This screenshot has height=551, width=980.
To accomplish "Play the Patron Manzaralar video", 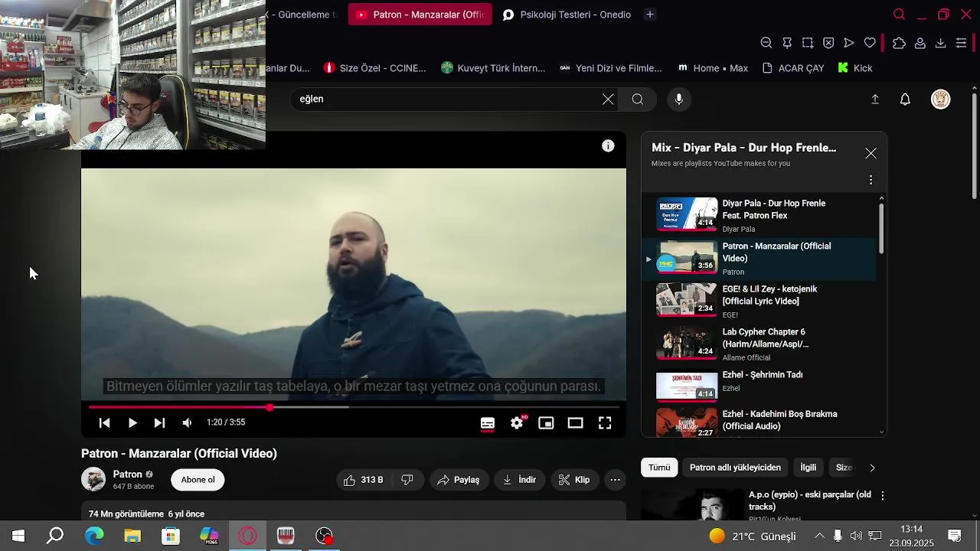I will (x=132, y=423).
